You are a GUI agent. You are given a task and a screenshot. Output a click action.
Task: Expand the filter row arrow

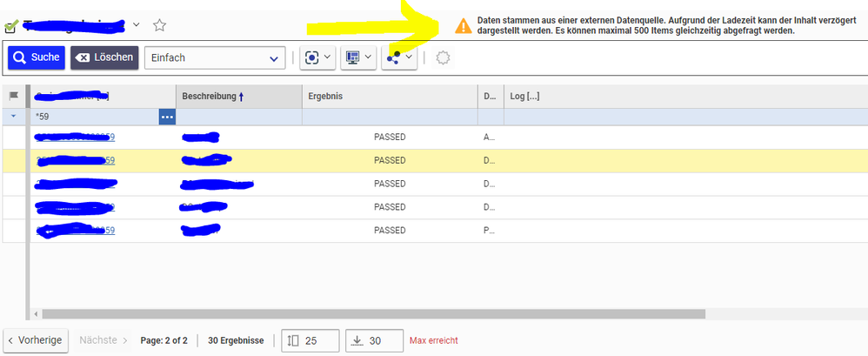tap(14, 116)
